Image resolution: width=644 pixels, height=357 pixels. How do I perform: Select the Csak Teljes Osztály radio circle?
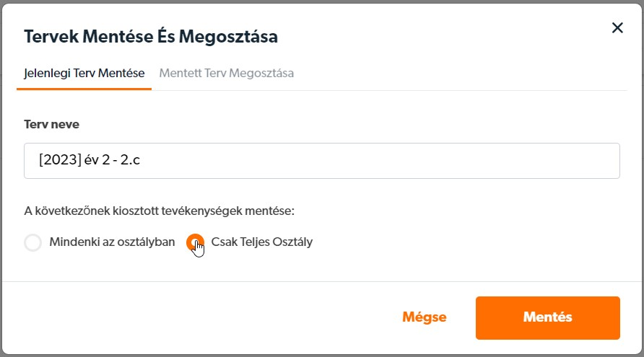click(x=195, y=242)
